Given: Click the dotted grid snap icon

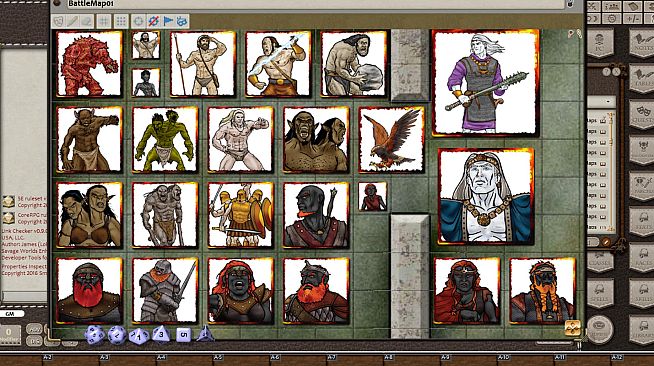Looking at the screenshot, I should pyautogui.click(x=121, y=21).
